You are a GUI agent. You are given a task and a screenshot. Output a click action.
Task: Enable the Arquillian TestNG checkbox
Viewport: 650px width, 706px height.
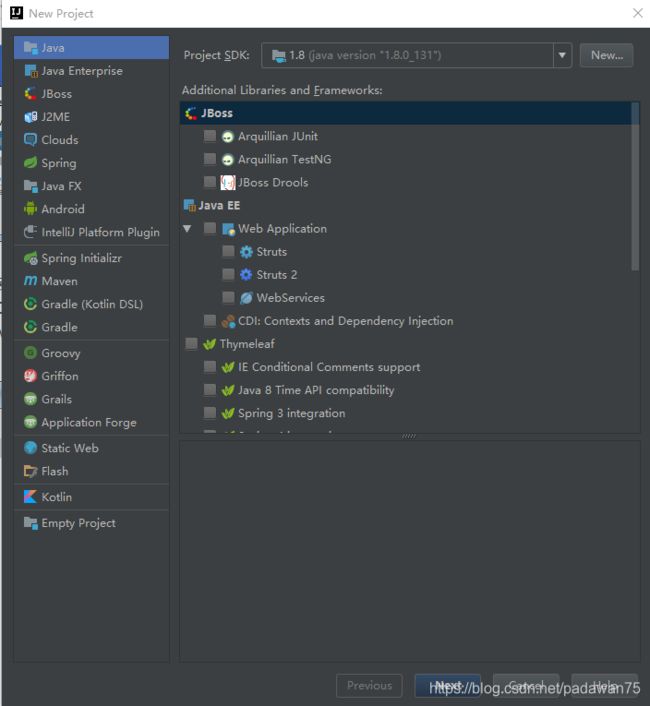210,159
